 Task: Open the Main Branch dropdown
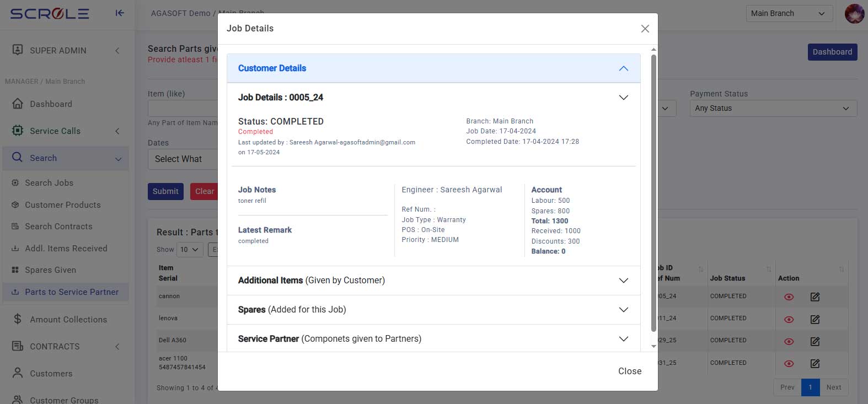click(789, 13)
